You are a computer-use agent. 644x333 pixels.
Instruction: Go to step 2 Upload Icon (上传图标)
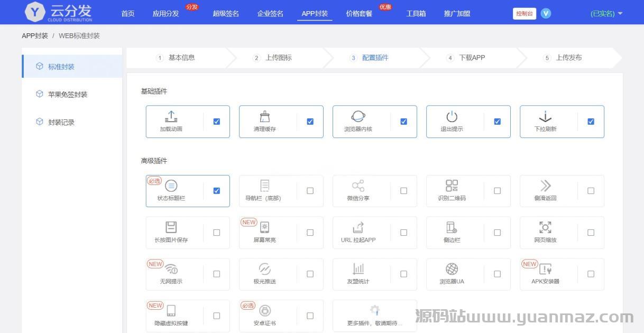(278, 58)
